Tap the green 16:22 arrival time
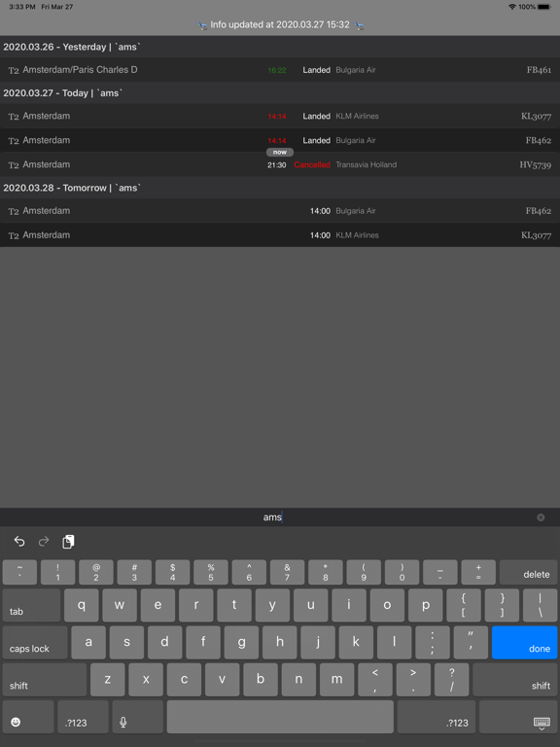Viewport: 560px width, 747px height. tap(277, 70)
